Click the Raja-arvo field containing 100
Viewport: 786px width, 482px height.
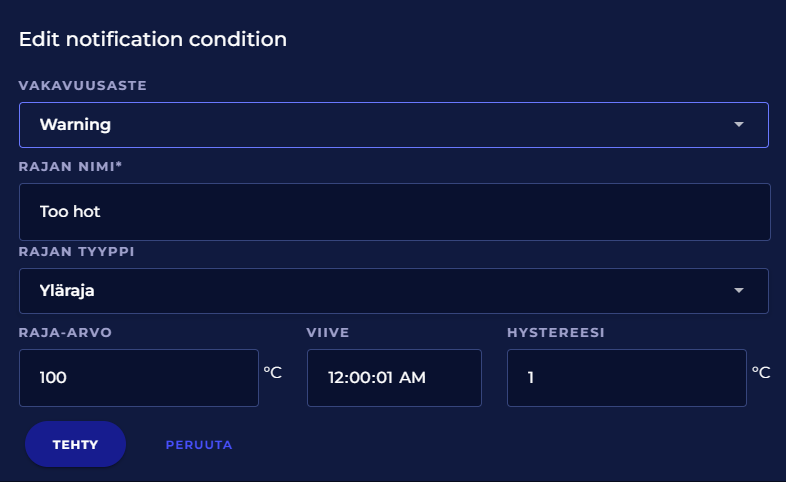pos(138,378)
